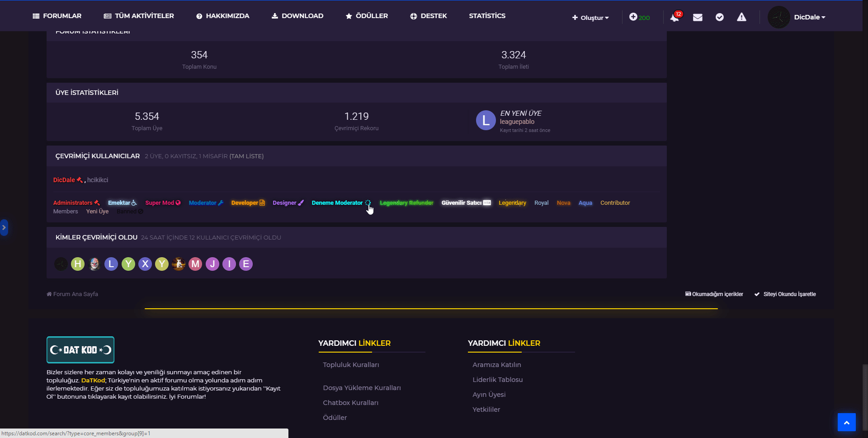Open the notifications bell icon
The image size is (868, 438).
(674, 17)
